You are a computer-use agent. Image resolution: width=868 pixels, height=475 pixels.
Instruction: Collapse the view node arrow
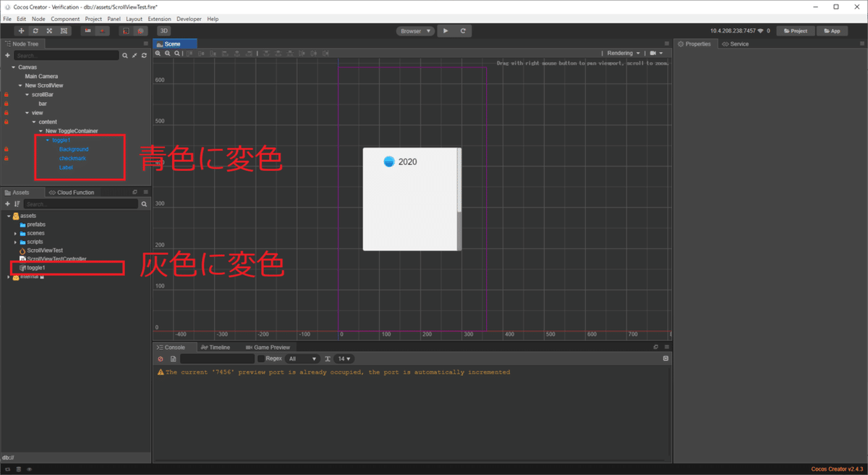coord(27,113)
